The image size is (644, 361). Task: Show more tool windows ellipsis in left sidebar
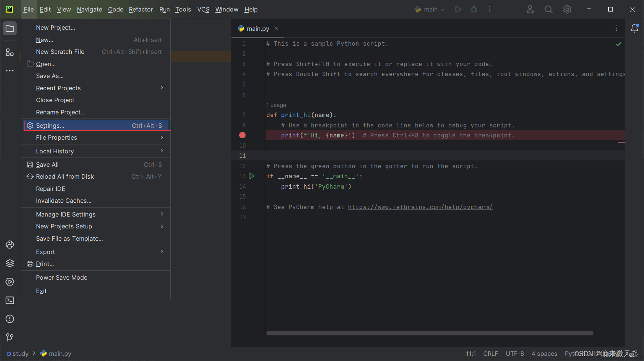10,71
